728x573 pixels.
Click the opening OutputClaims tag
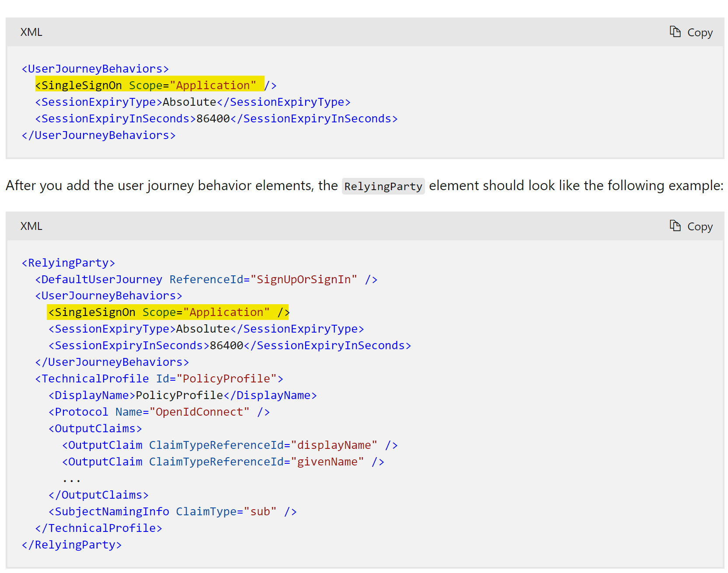[x=95, y=428]
